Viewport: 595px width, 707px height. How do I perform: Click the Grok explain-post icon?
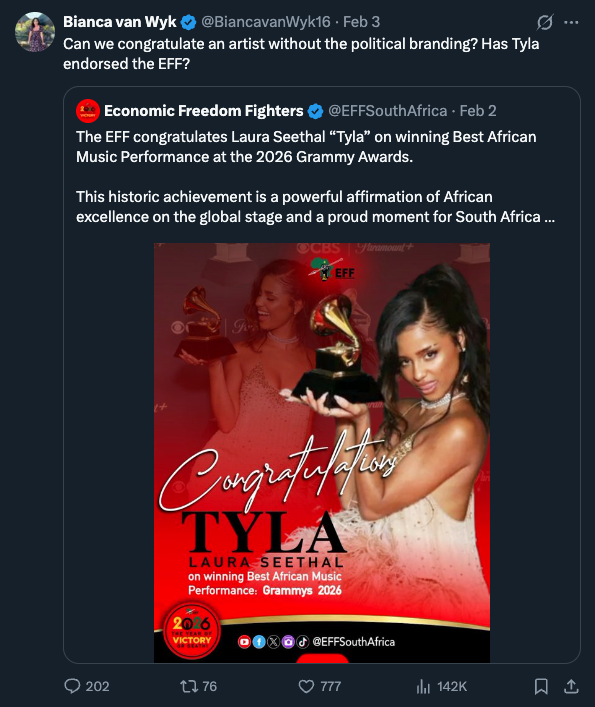point(545,22)
